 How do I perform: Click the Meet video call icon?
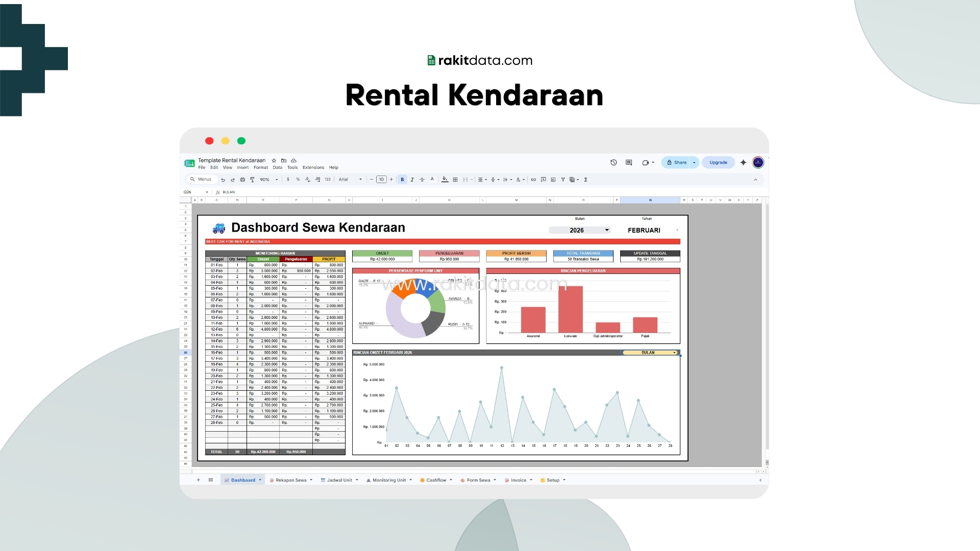click(646, 162)
